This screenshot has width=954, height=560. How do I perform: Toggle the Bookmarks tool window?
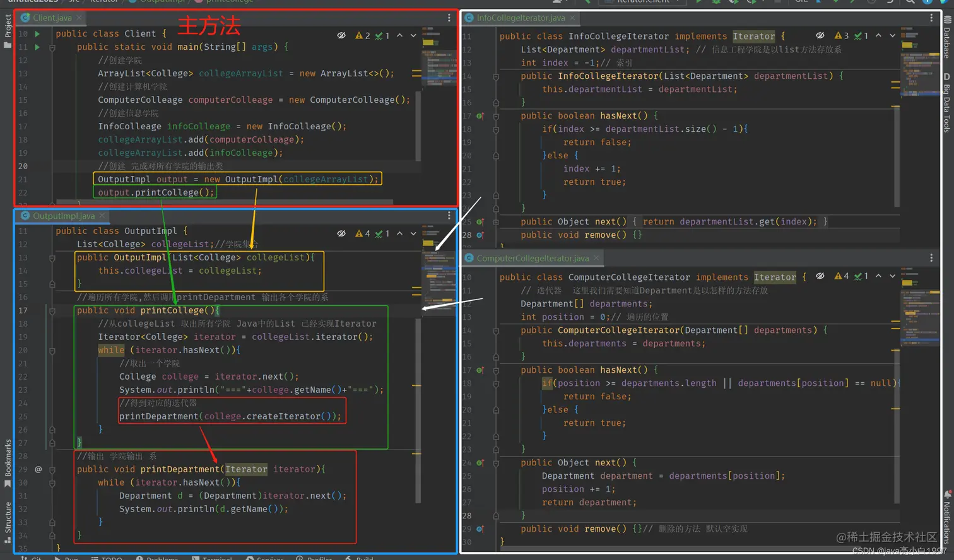(x=8, y=464)
